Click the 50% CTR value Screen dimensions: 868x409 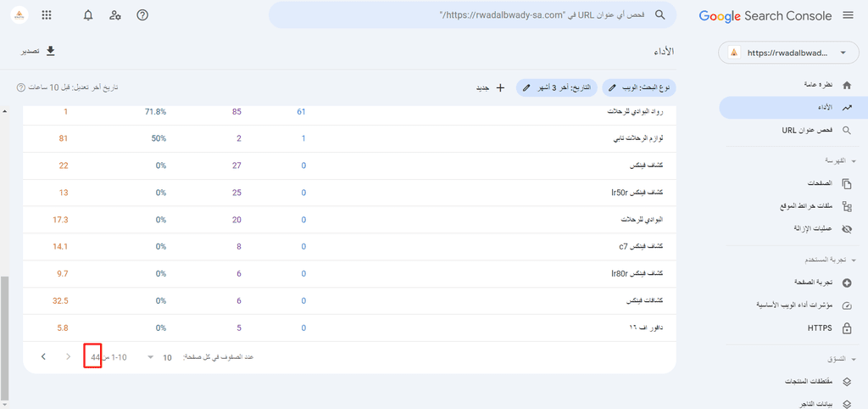[159, 138]
